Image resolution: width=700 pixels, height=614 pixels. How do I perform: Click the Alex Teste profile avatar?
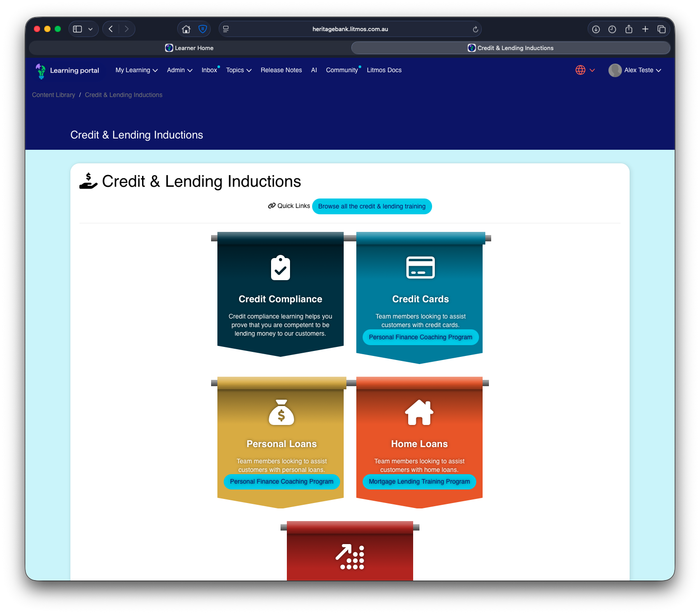click(615, 70)
